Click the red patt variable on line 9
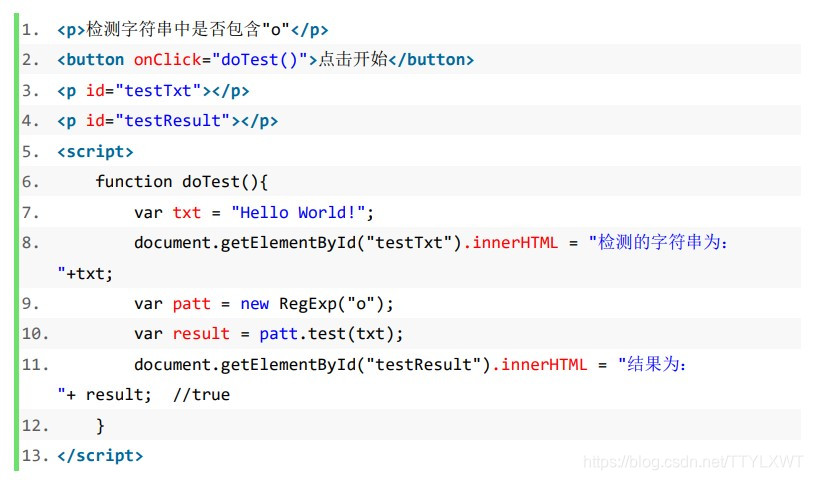Image resolution: width=813 pixels, height=480 pixels. coord(191,304)
